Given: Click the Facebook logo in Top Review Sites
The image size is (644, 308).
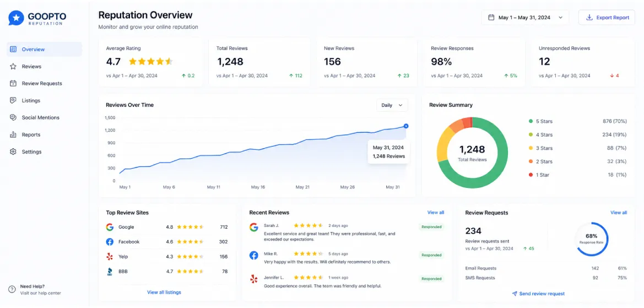Looking at the screenshot, I should pos(110,242).
